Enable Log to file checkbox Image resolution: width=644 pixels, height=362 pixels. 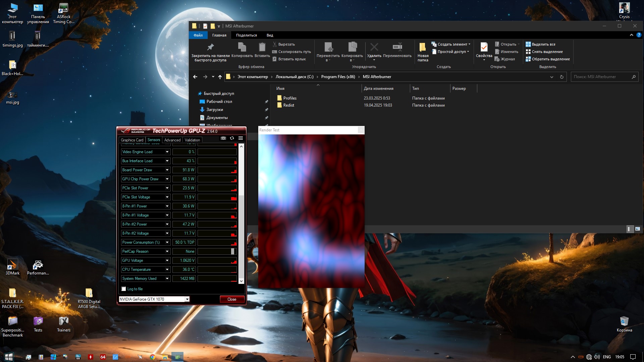click(124, 289)
